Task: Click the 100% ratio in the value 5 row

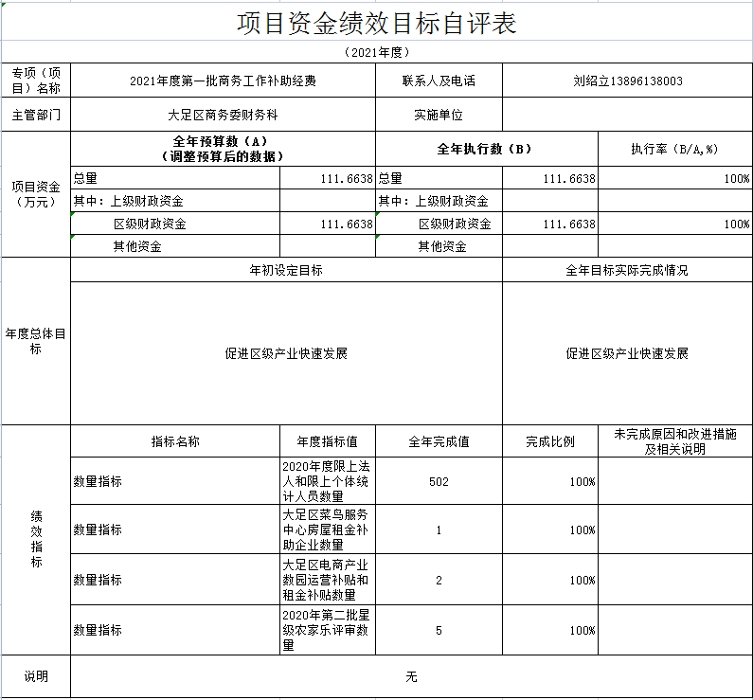Action: [x=550, y=629]
